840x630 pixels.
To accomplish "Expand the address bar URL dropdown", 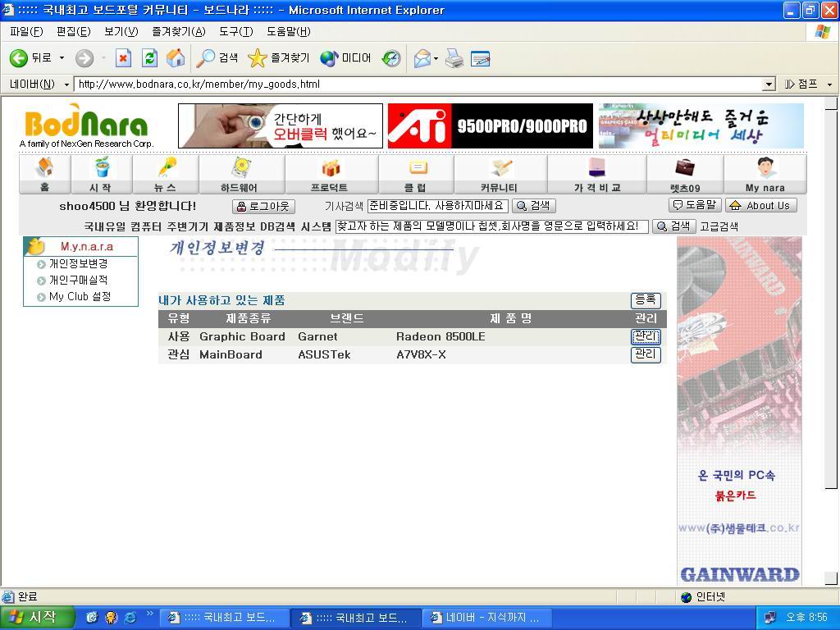I will pos(769,84).
